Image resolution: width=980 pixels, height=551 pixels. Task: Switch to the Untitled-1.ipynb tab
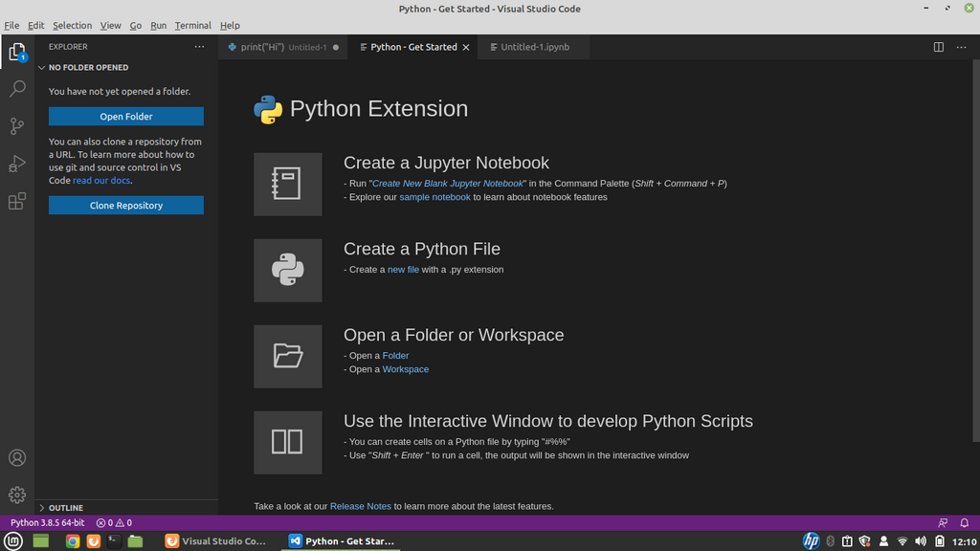point(532,46)
